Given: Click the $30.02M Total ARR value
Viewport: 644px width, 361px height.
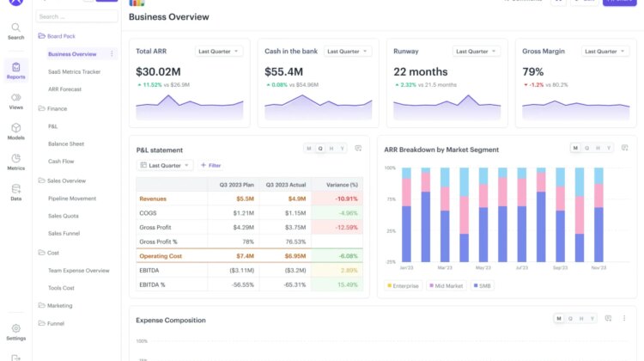Looking at the screenshot, I should coord(158,71).
